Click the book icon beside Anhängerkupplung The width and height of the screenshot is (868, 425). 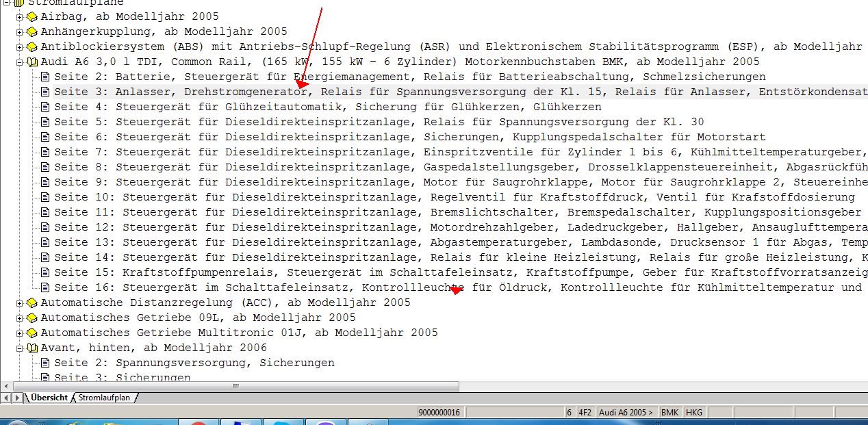(31, 31)
